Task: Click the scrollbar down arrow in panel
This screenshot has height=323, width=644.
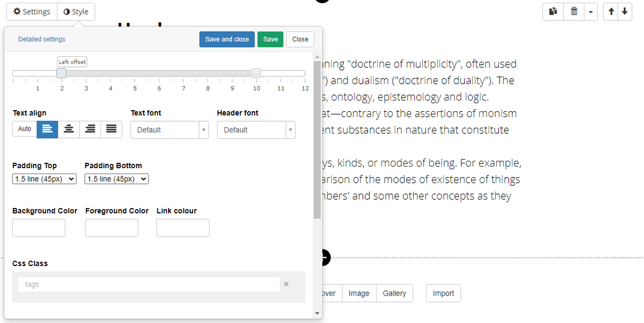Action: 317,313
